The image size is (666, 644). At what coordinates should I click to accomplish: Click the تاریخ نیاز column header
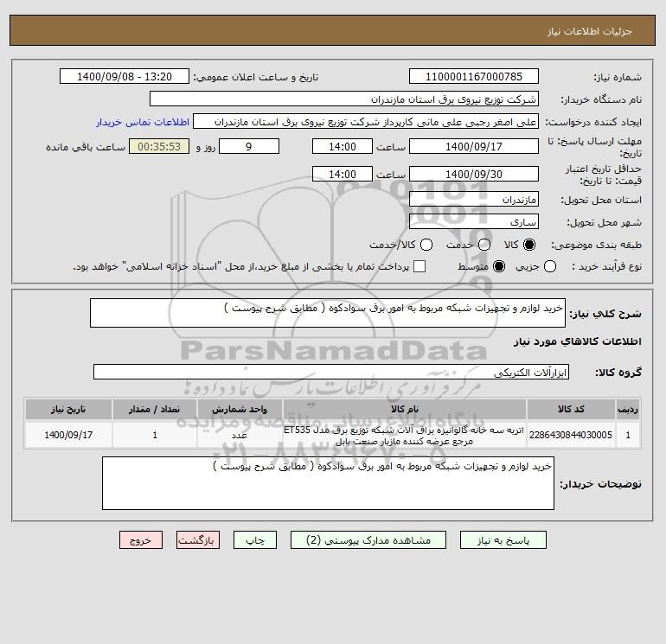[68, 409]
